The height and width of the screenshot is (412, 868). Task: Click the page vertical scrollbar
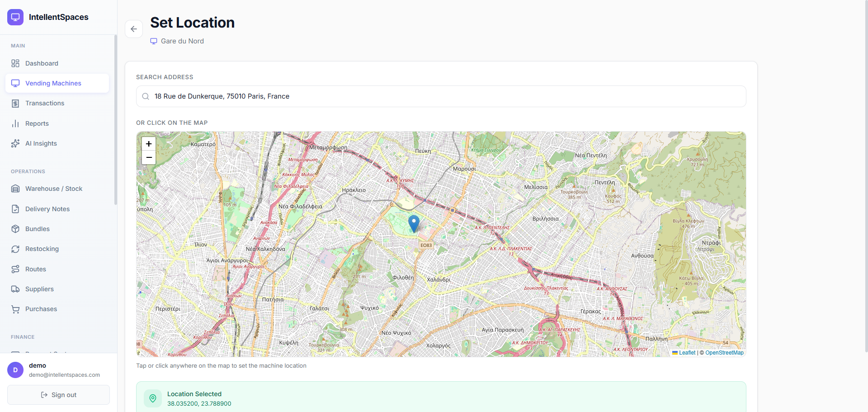tap(866, 176)
